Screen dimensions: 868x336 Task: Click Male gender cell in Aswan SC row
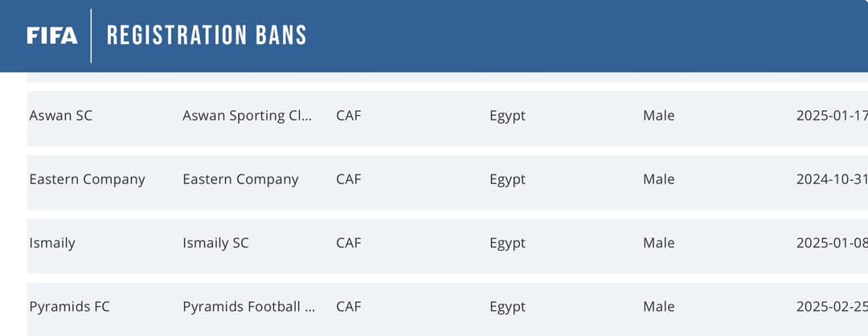(x=659, y=116)
